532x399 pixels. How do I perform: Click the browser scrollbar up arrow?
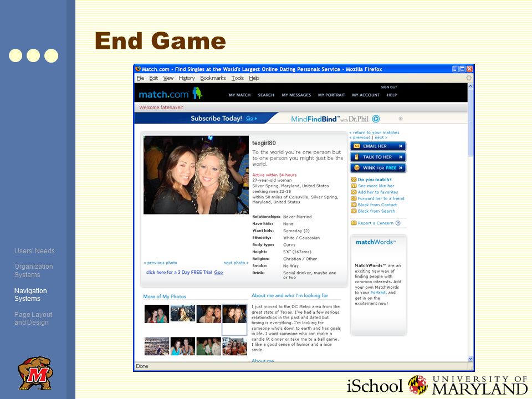coord(470,86)
